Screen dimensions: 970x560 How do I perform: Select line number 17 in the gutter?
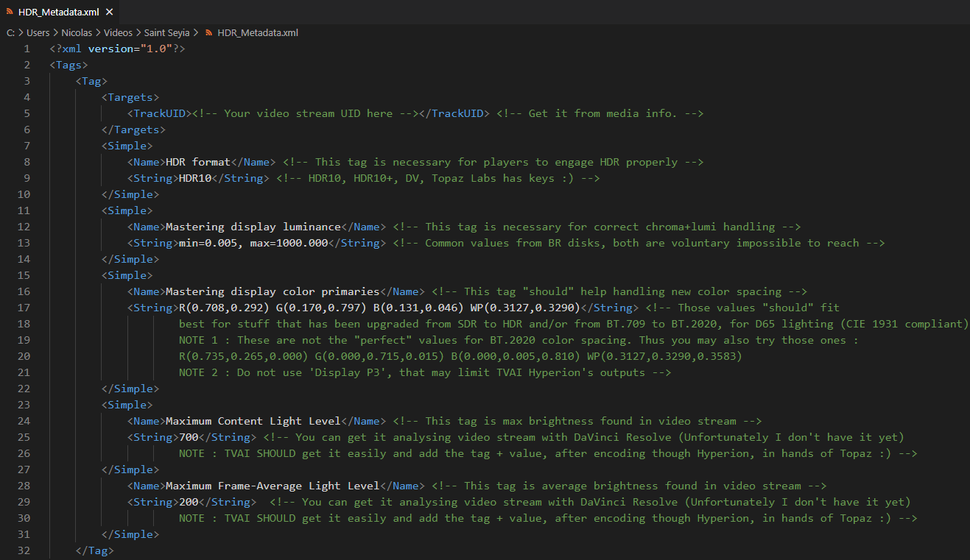pos(24,308)
